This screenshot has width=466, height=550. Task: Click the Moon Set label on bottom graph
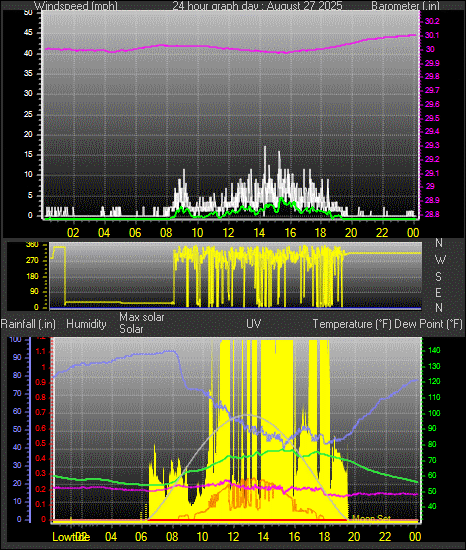coord(371,518)
